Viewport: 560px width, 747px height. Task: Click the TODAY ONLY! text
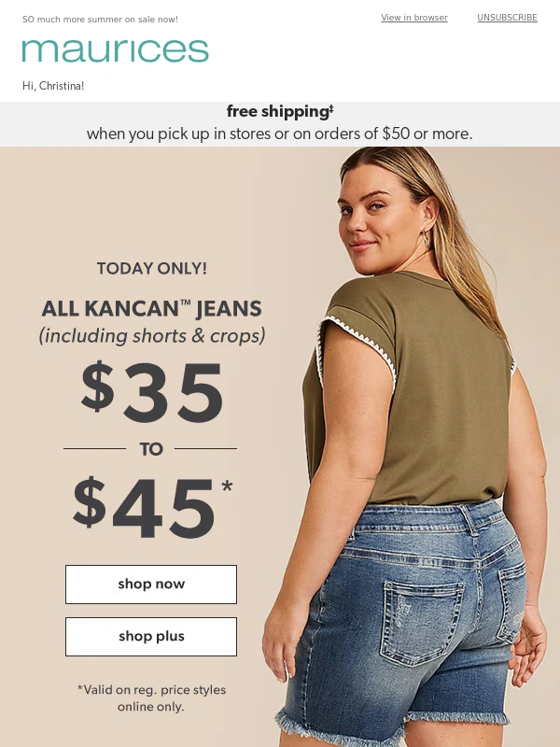coord(152,268)
